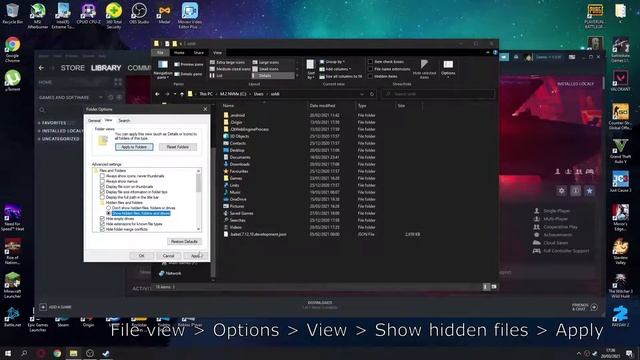Select 'Show hidden files, folders and drives' radio
This screenshot has width=640, height=360.
coord(109,213)
